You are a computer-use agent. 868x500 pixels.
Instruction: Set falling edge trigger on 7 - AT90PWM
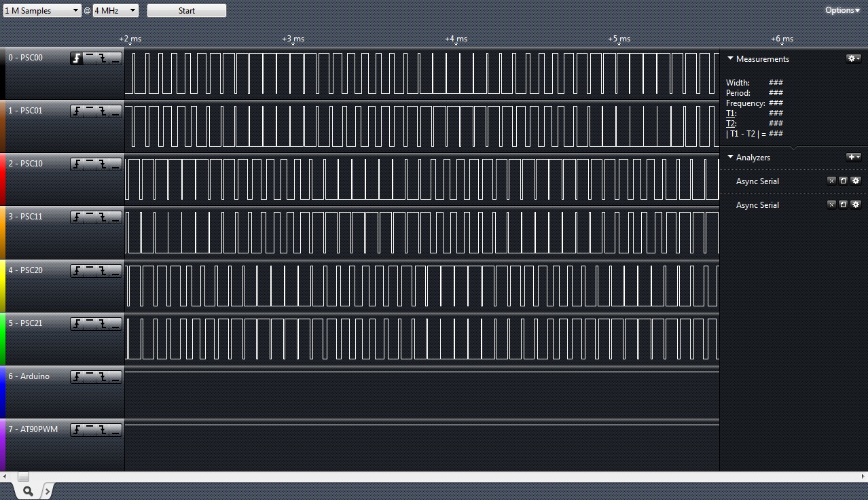103,430
